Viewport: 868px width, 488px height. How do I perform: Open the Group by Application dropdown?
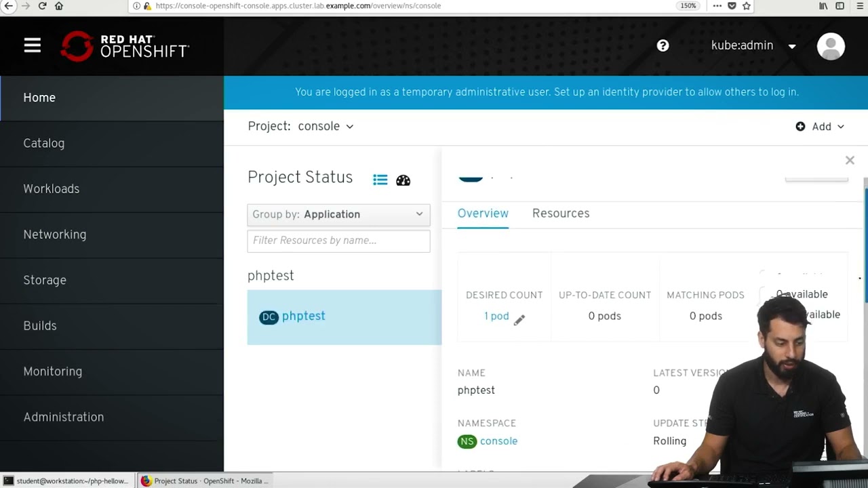tap(338, 214)
